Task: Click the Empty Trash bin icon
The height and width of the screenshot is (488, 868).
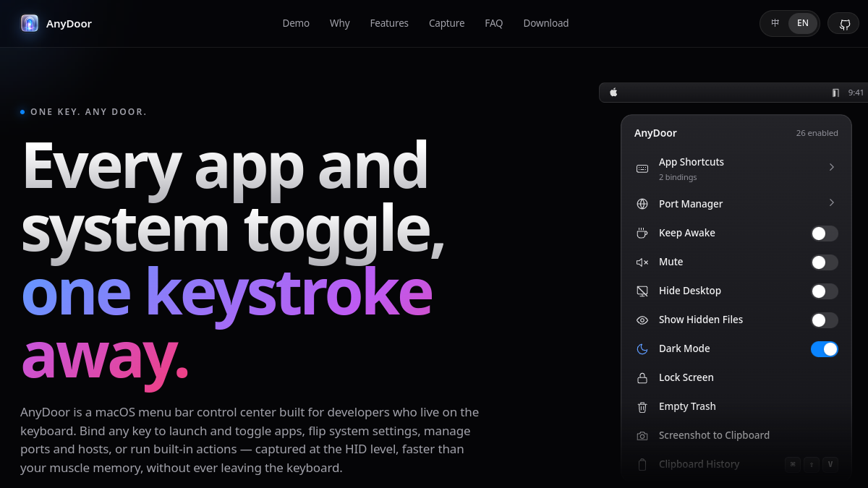Action: pyautogui.click(x=642, y=406)
